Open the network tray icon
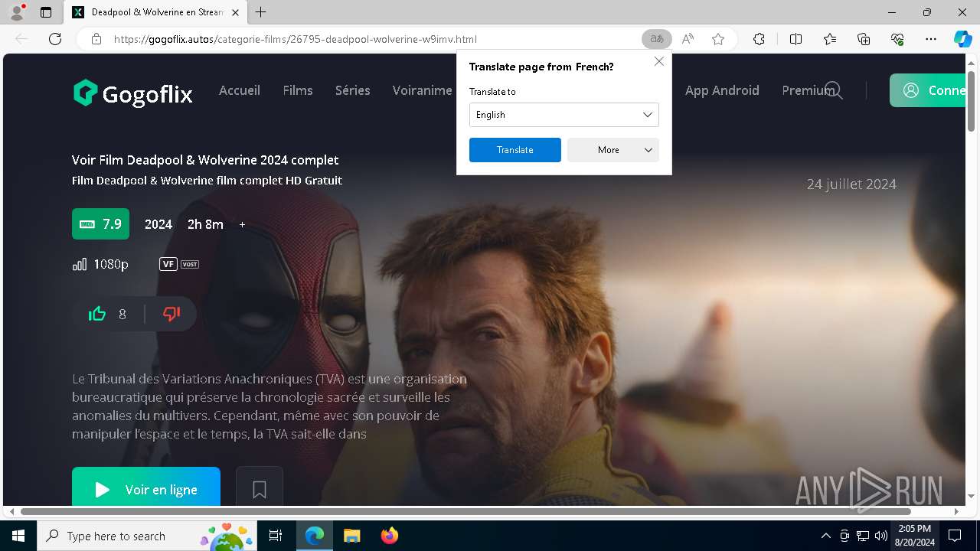The width and height of the screenshot is (980, 551). point(863,536)
